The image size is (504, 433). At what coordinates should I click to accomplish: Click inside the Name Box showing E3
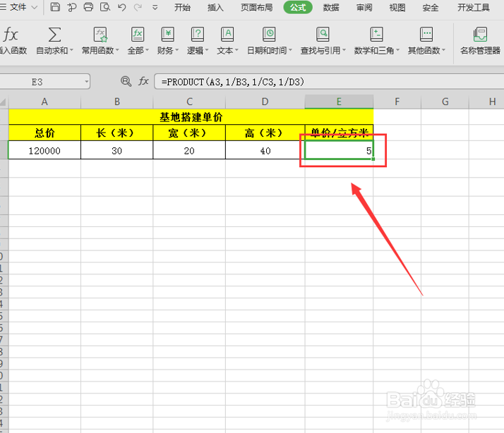37,82
